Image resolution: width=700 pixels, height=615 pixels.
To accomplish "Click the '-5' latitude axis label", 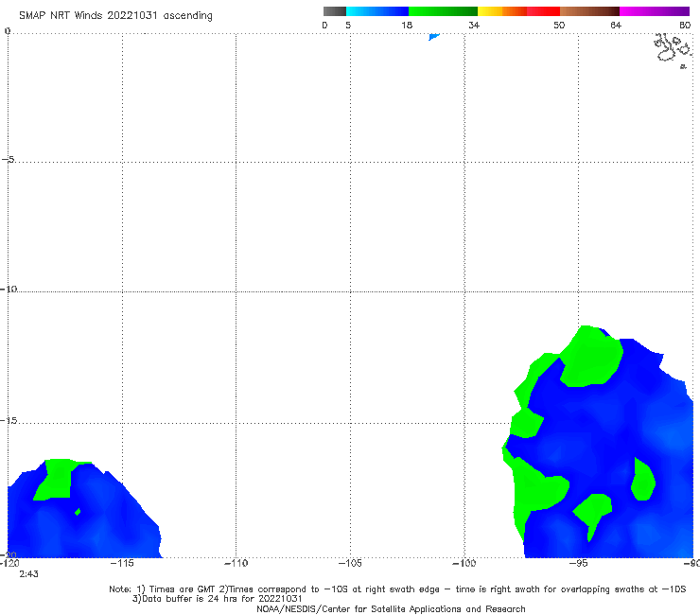I will point(8,160).
